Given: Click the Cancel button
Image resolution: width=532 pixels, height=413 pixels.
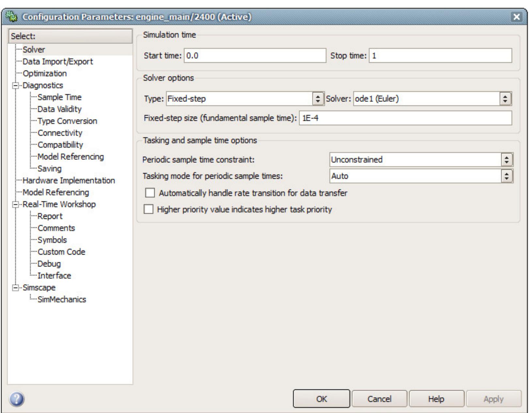Looking at the screenshot, I should [x=379, y=399].
